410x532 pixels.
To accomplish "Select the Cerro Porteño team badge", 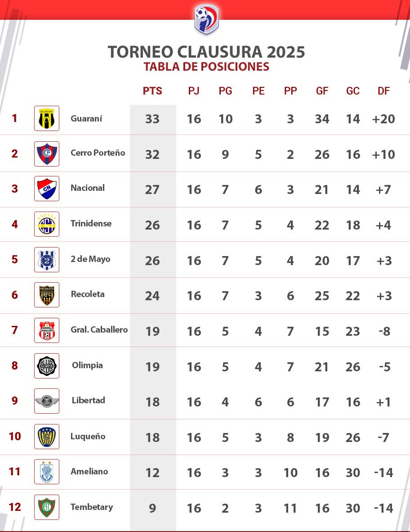I will 47,153.
